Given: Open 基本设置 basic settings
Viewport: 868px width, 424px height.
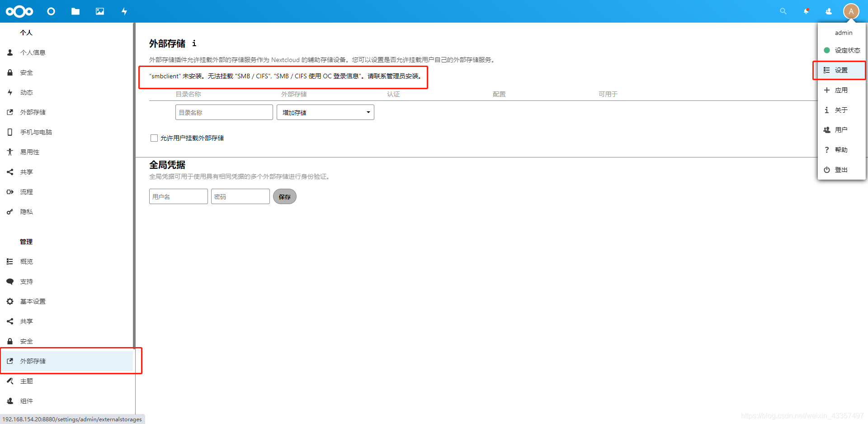Looking at the screenshot, I should (66, 301).
